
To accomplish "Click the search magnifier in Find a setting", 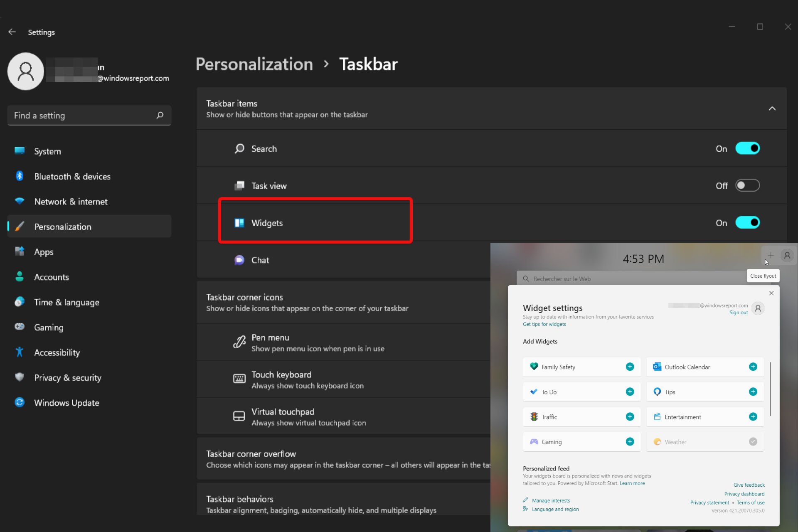I will pos(160,116).
